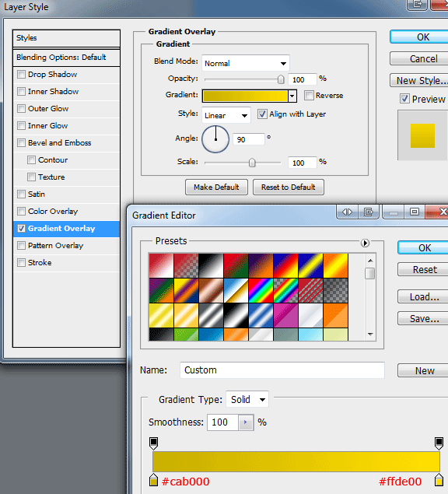Select the right black opacity stop
Viewport: 448px width, 494px height.
coord(439,443)
